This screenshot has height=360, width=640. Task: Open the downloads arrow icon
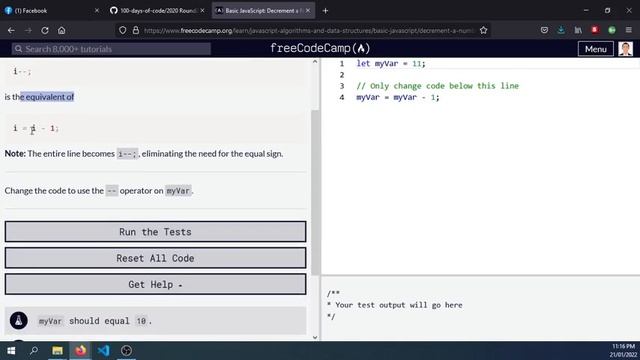561,30
